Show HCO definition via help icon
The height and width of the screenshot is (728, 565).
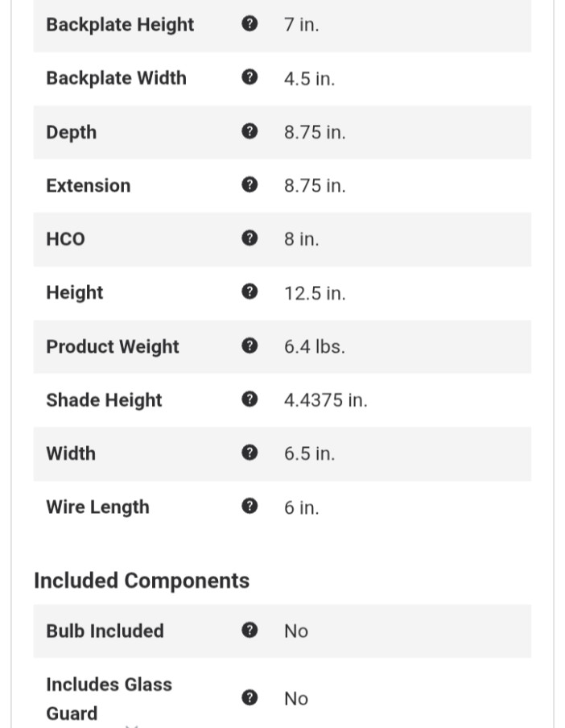click(250, 238)
